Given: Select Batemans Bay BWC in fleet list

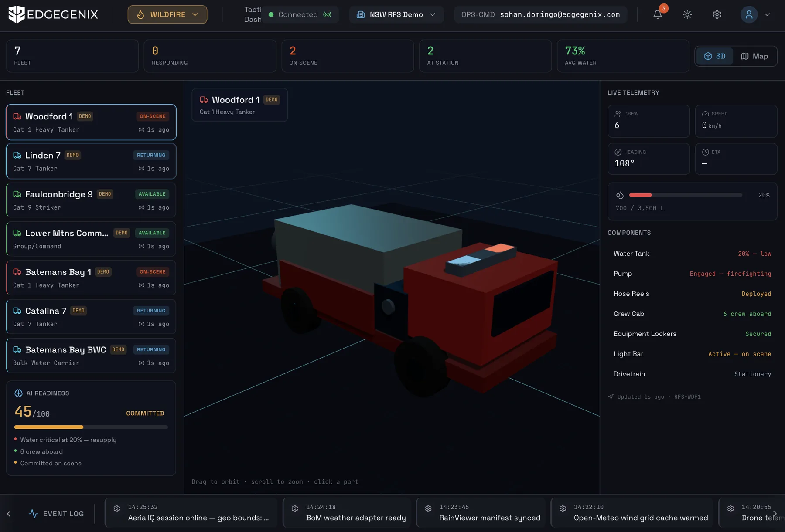Looking at the screenshot, I should [x=91, y=356].
